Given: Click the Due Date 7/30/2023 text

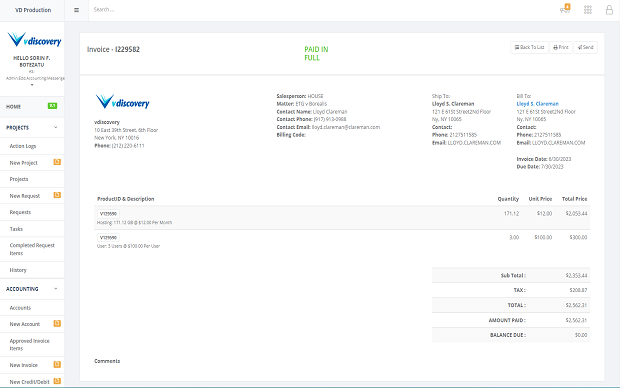Looking at the screenshot, I should coord(540,167).
